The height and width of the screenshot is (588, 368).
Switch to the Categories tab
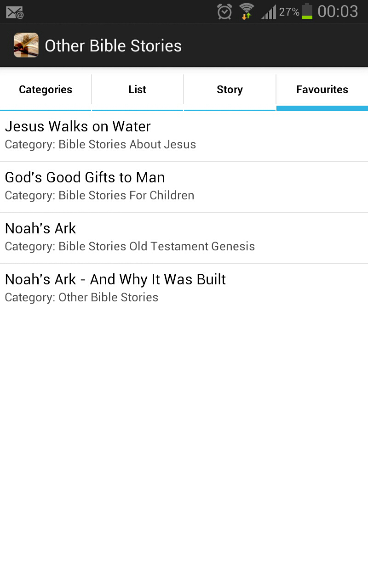tap(46, 90)
